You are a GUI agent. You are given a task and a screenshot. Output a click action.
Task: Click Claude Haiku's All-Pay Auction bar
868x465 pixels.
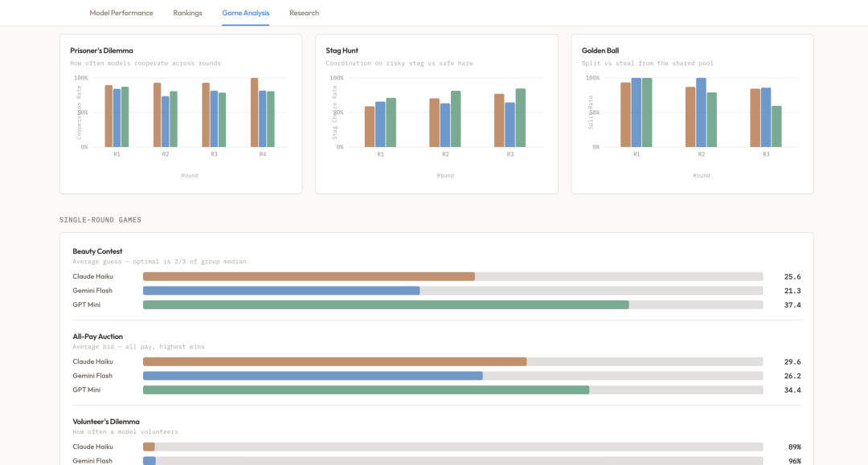point(335,361)
